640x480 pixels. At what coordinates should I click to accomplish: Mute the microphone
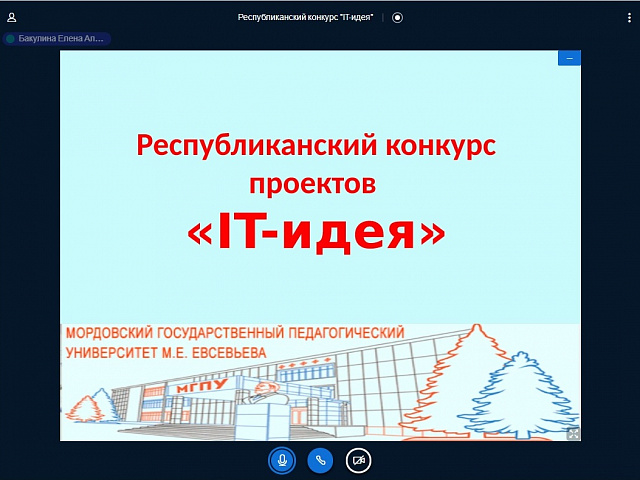click(x=282, y=460)
